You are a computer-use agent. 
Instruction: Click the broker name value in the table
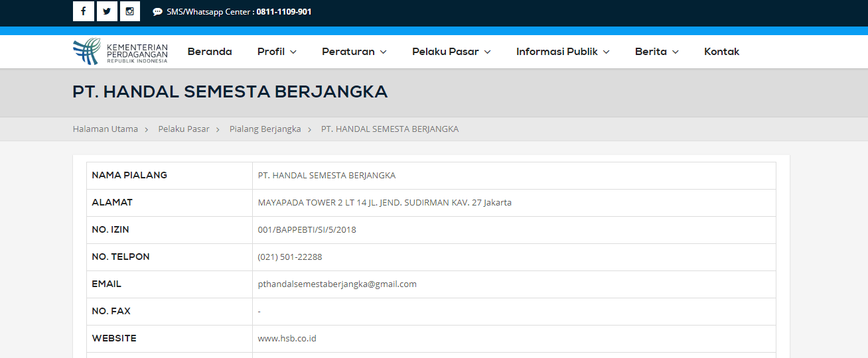coord(326,176)
